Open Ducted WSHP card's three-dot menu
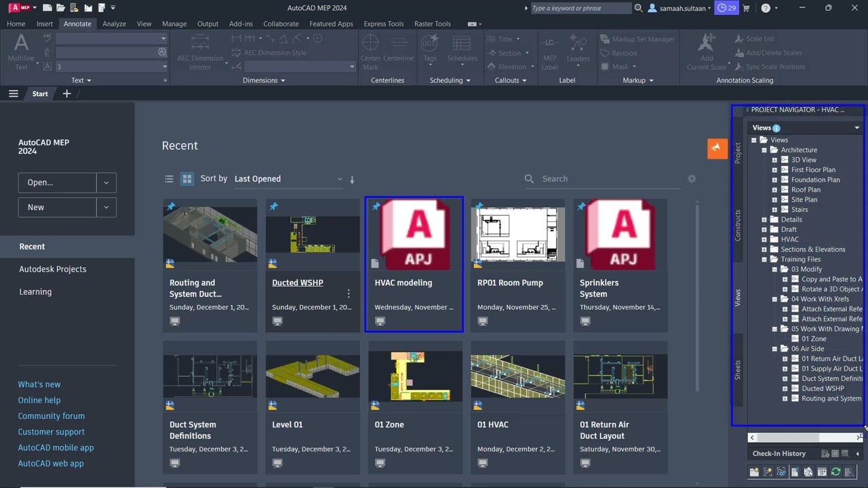868x488 pixels. click(x=349, y=293)
